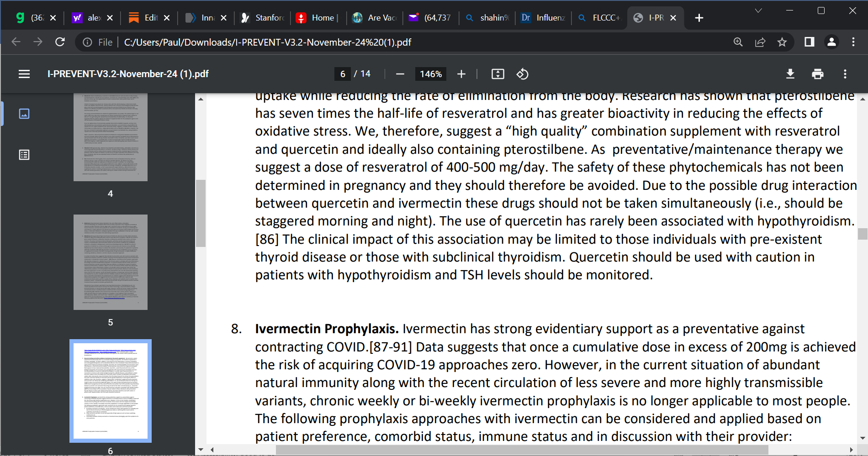
Task: Click the document vertical scrollbar thumb
Action: point(863,234)
